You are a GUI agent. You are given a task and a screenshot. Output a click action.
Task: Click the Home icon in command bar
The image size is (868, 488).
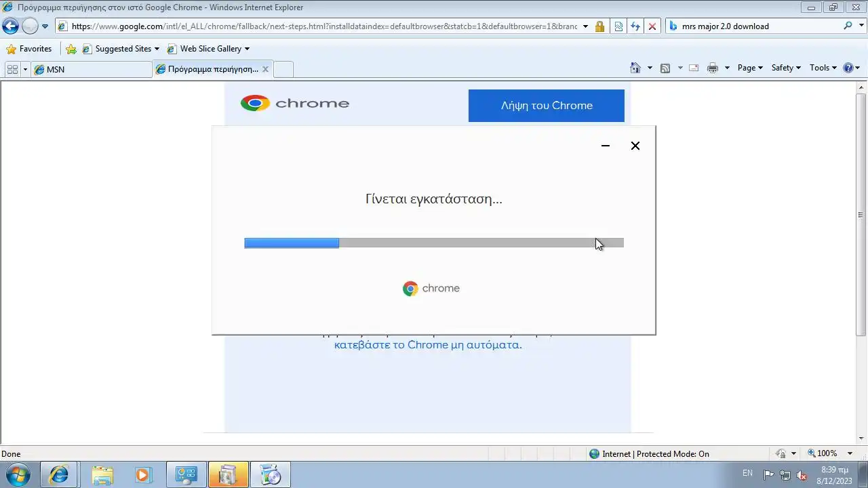(635, 68)
